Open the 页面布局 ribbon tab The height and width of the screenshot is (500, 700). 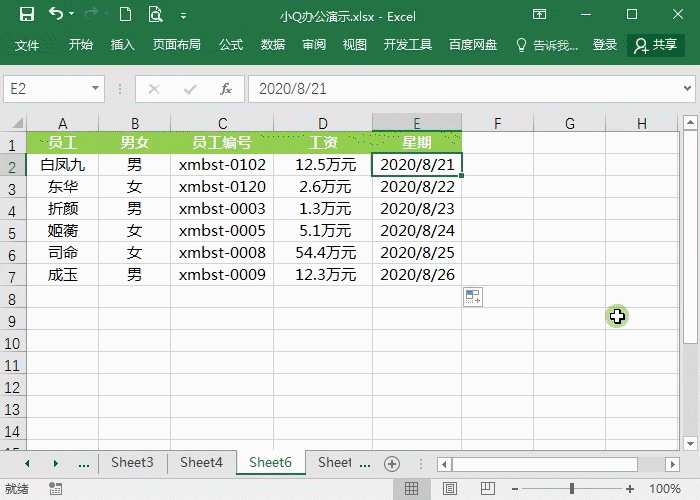point(177,45)
